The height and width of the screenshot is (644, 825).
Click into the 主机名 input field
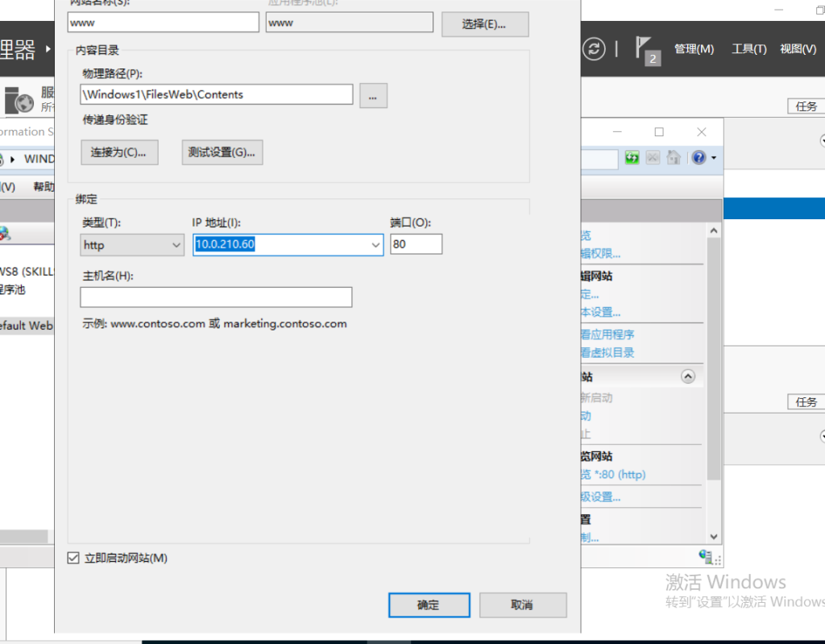click(x=216, y=297)
